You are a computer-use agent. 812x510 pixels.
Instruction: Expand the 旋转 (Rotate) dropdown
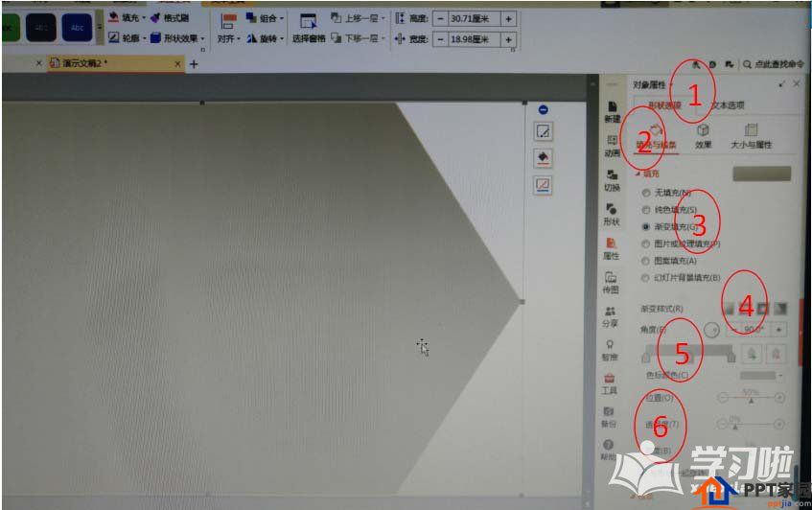263,39
